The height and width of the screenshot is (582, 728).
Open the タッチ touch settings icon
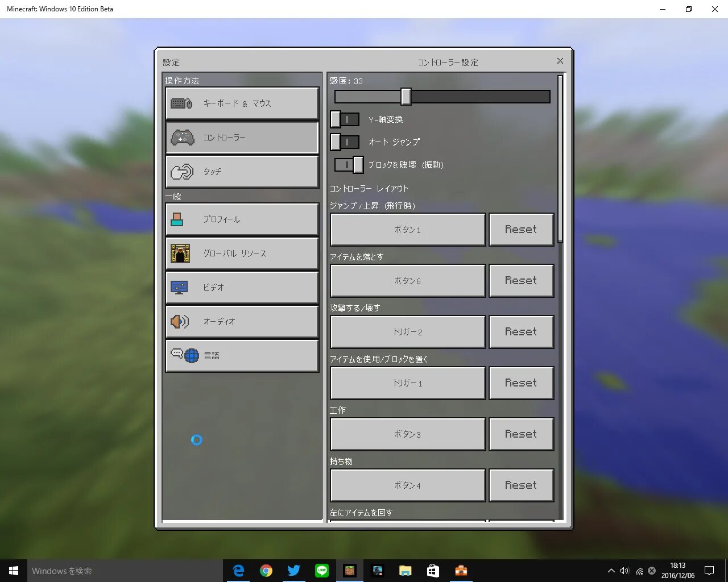click(183, 172)
